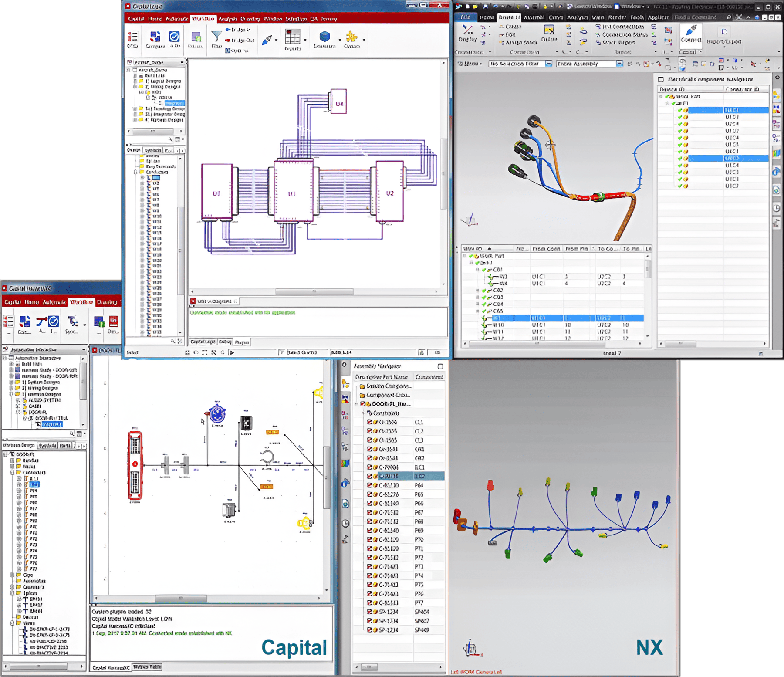Toggle the checkbox for row P64 in Assembly Navigator
Screen dimensions: 784x677
pos(369,485)
